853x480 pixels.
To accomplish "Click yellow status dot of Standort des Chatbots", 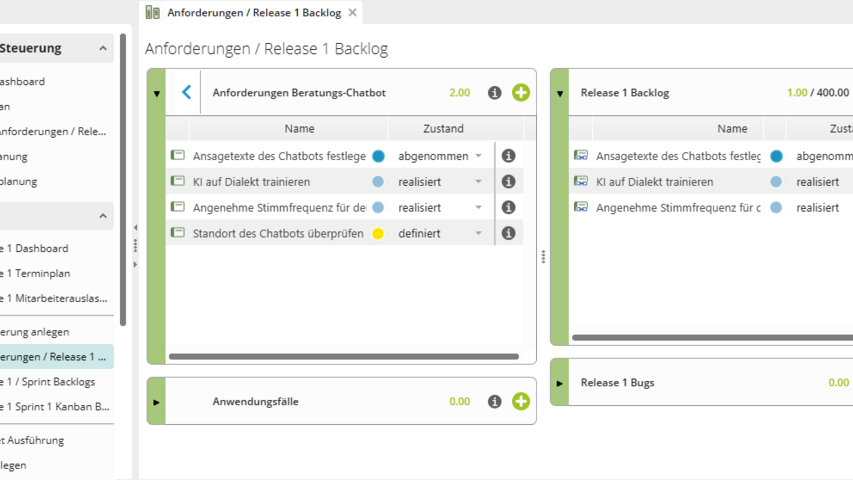I will coord(378,233).
